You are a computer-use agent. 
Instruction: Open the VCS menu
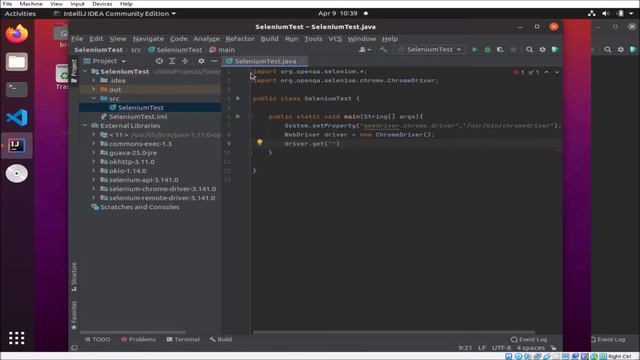click(x=335, y=39)
